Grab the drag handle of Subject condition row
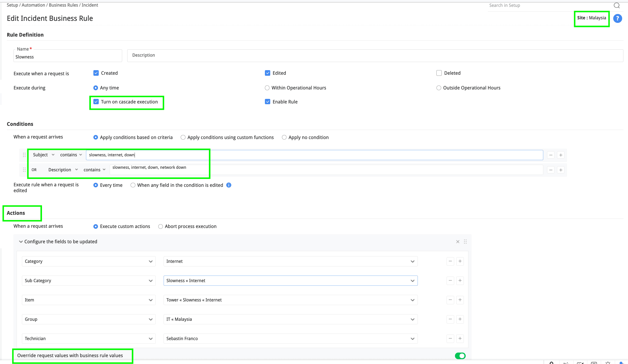This screenshot has height=364, width=628. 24,155
